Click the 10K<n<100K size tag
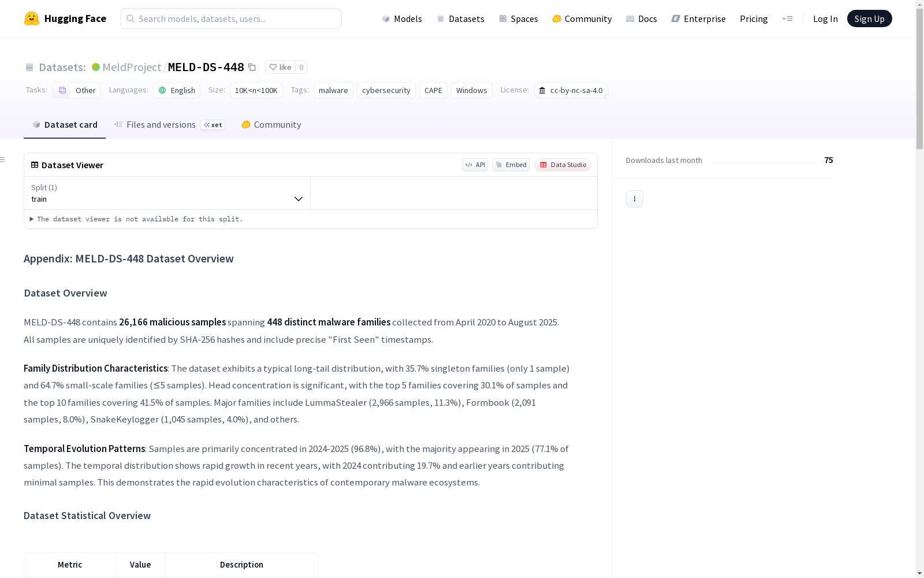The width and height of the screenshot is (924, 578). coord(256,90)
